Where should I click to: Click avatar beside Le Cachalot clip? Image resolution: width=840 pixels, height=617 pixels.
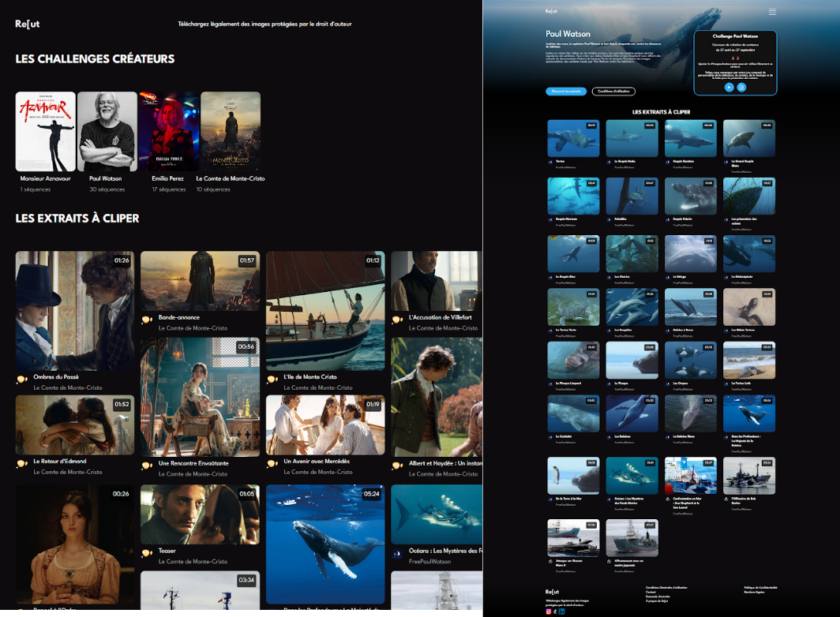[550, 437]
